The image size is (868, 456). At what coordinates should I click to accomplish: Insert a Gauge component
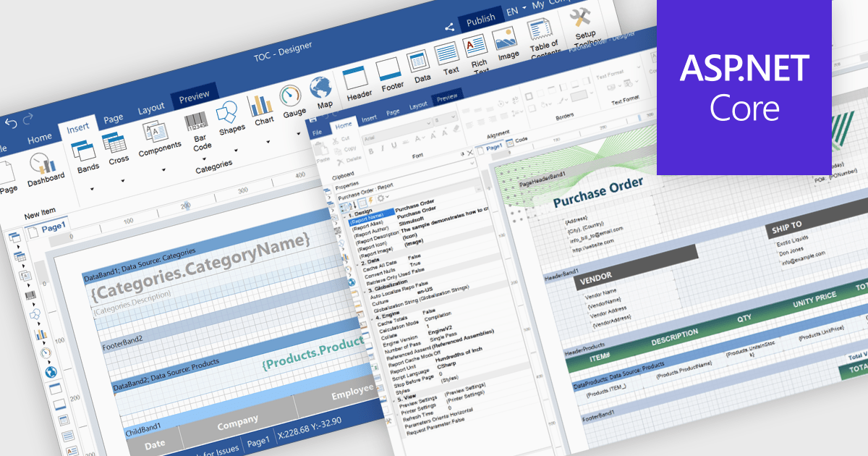[292, 101]
